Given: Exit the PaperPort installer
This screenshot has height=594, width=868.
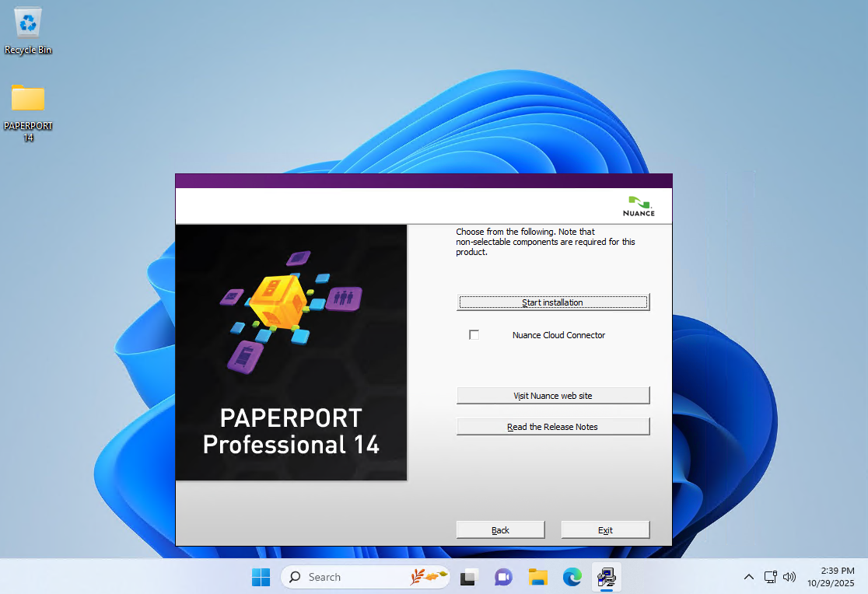Looking at the screenshot, I should click(x=605, y=530).
